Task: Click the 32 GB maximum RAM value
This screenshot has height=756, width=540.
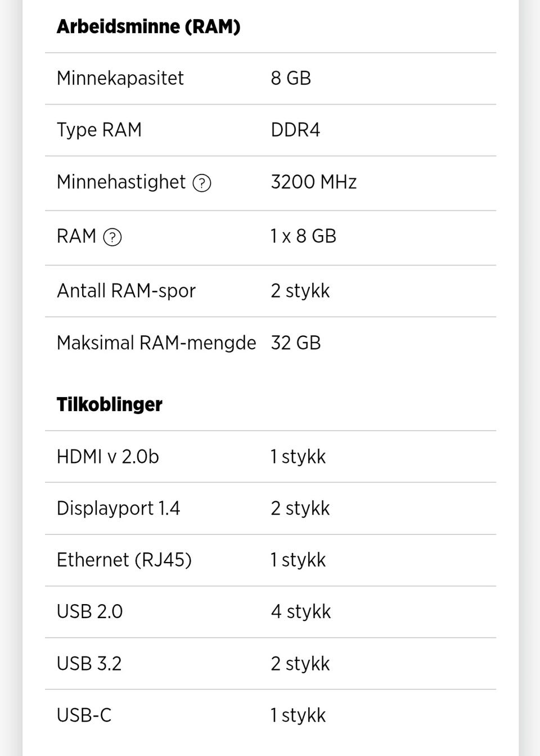Action: tap(295, 343)
